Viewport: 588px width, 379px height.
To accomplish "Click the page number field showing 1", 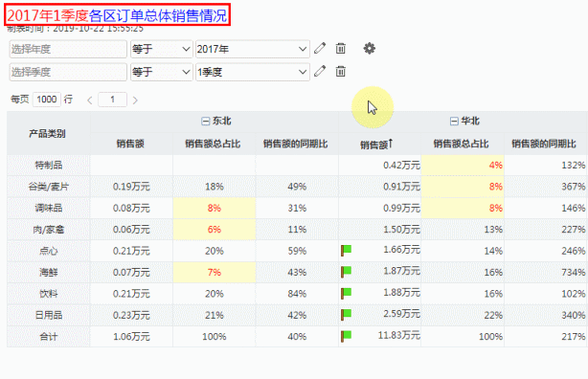I will (x=112, y=100).
